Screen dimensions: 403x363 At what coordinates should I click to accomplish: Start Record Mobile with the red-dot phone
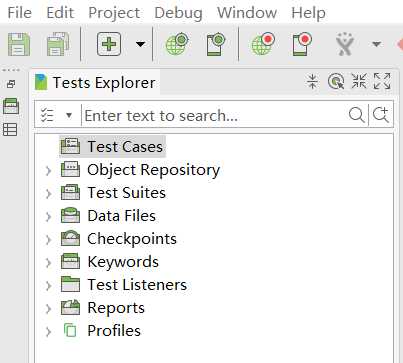[x=302, y=44]
